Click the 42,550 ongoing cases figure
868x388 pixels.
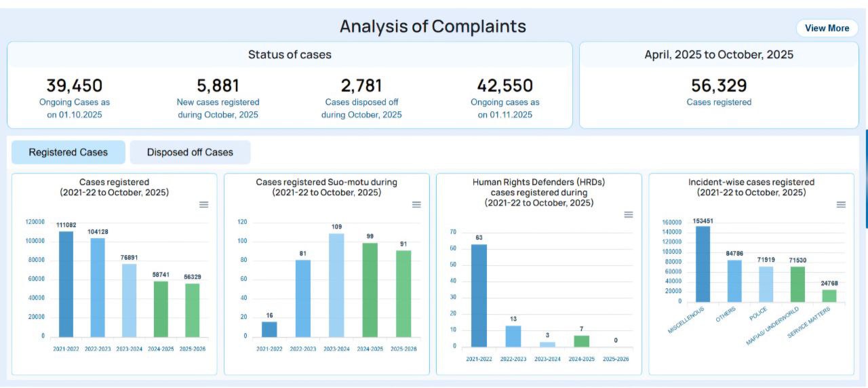click(505, 86)
